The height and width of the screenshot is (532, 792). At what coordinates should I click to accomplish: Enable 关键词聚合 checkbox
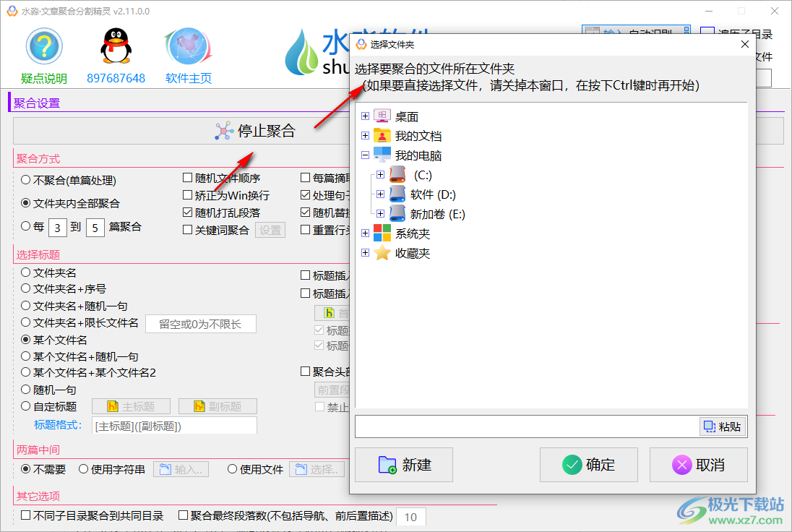pos(215,230)
